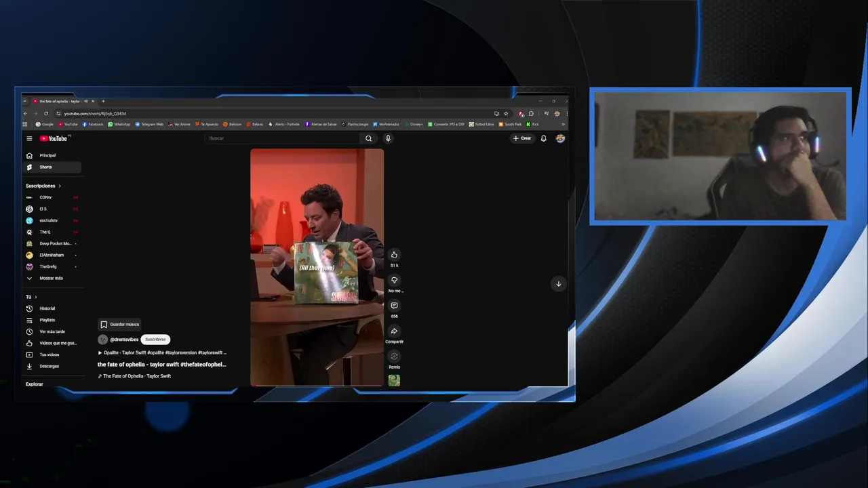This screenshot has width=868, height=488.
Task: Open the ElAbrahaham subscription channel
Action: pyautogui.click(x=52, y=255)
